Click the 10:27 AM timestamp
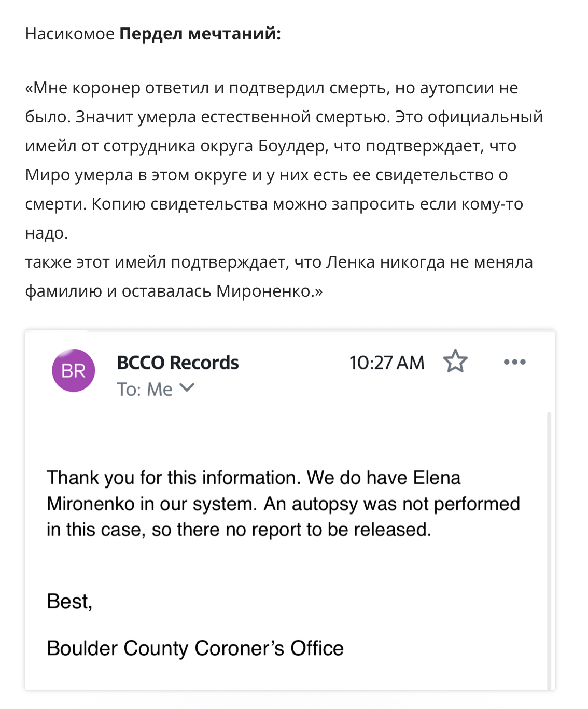This screenshot has height=709, width=588. coord(387,363)
